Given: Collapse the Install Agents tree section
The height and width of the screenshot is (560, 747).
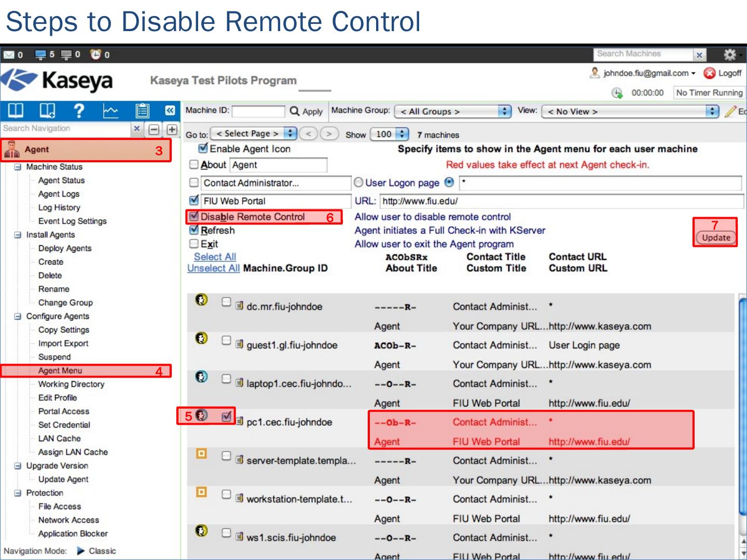Looking at the screenshot, I should pyautogui.click(x=18, y=235).
